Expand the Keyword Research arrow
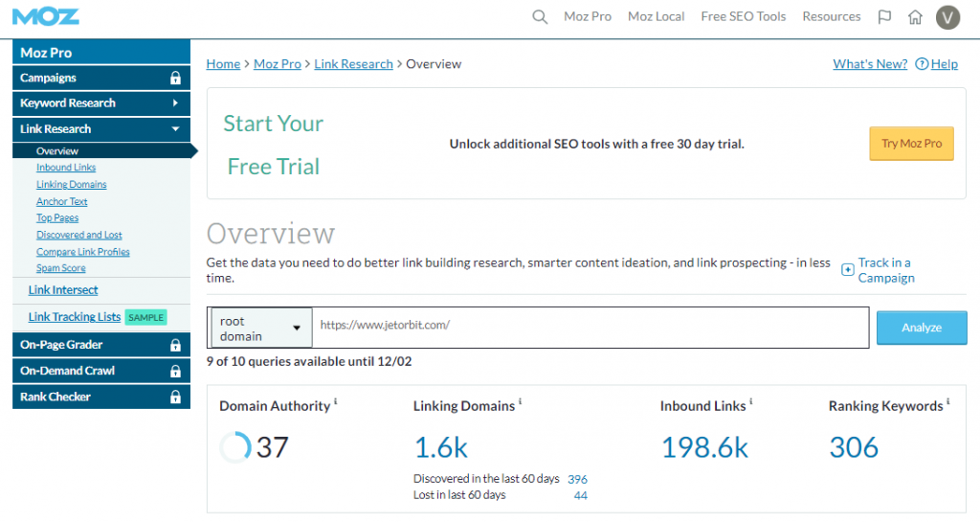 (x=176, y=103)
